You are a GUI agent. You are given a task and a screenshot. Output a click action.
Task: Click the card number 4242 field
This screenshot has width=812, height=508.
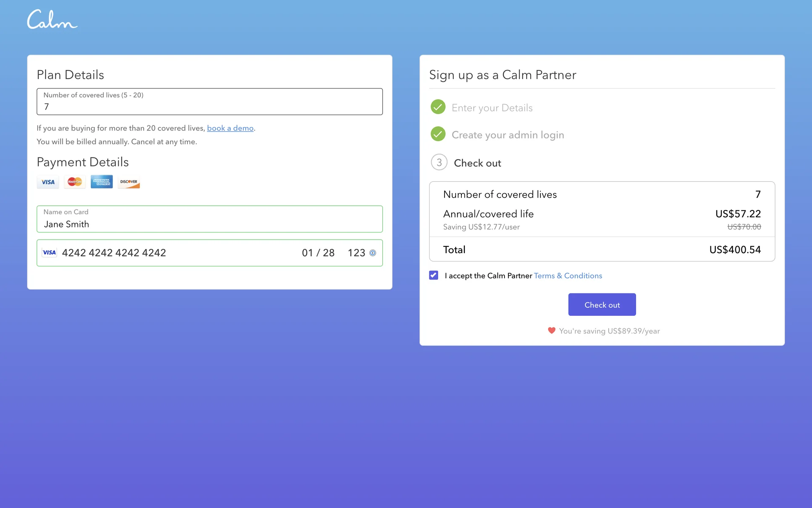114,253
